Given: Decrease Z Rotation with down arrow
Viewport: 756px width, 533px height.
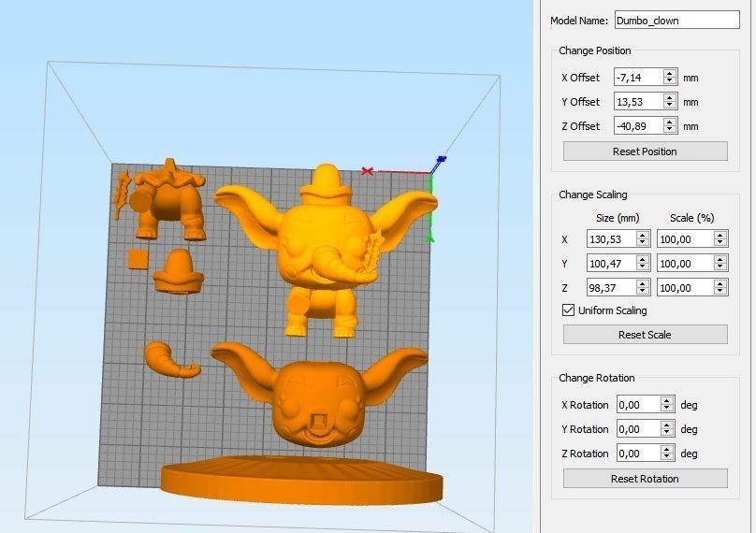Looking at the screenshot, I should 667,457.
